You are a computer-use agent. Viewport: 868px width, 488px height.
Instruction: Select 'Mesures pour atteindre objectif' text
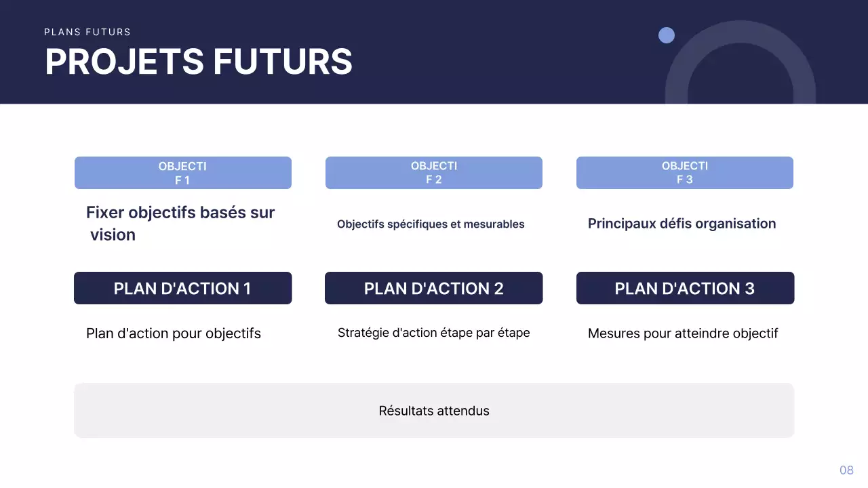682,333
